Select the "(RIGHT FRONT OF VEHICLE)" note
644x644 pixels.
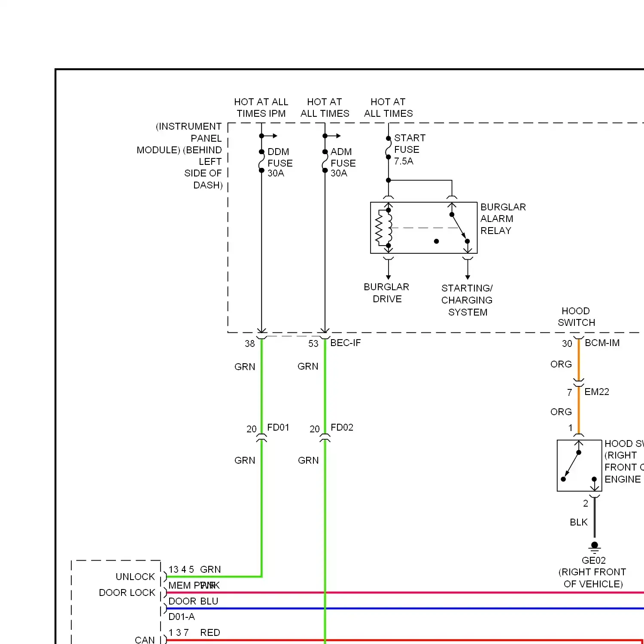(x=592, y=578)
